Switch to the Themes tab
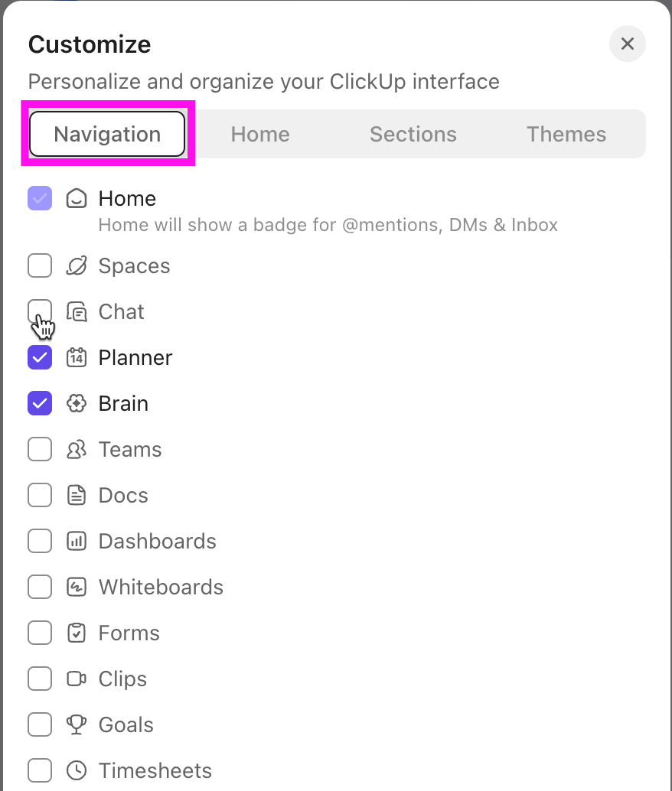672x791 pixels. point(566,134)
